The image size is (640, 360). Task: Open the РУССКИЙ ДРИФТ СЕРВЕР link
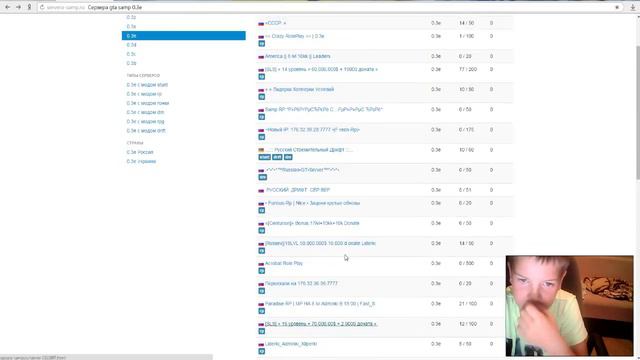coord(298,190)
